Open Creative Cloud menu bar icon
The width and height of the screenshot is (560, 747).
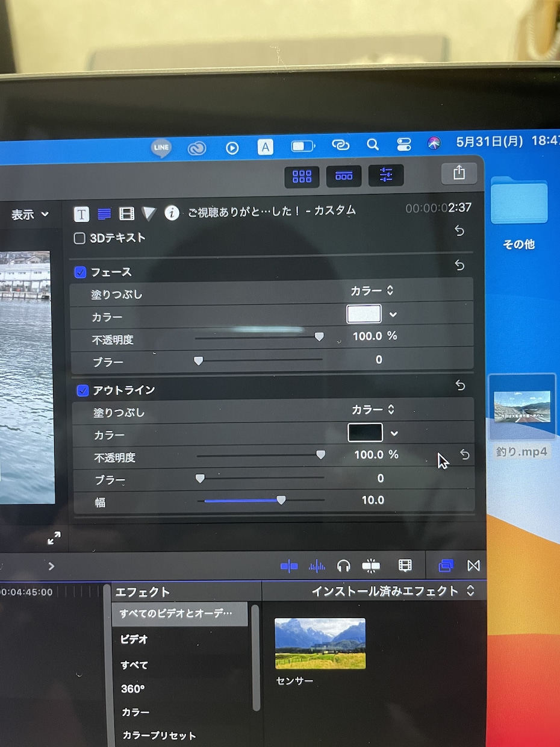(197, 148)
